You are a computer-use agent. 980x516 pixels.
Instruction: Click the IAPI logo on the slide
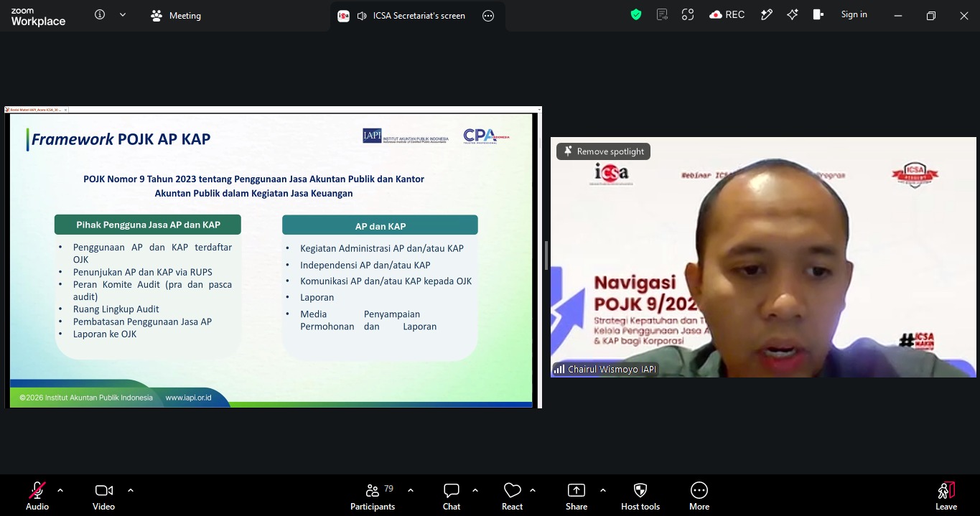click(406, 136)
